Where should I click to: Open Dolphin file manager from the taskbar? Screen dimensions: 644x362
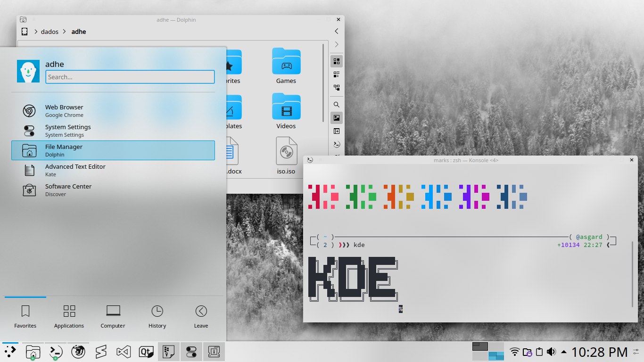point(33,352)
